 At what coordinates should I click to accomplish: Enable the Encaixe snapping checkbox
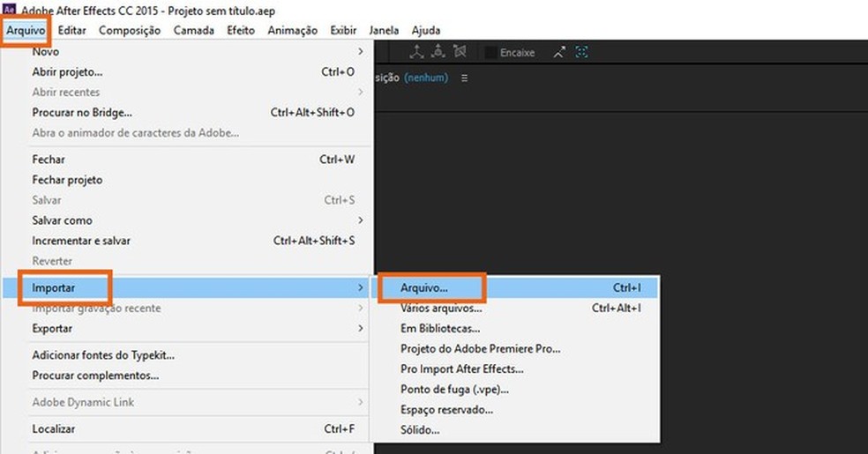[x=490, y=53]
